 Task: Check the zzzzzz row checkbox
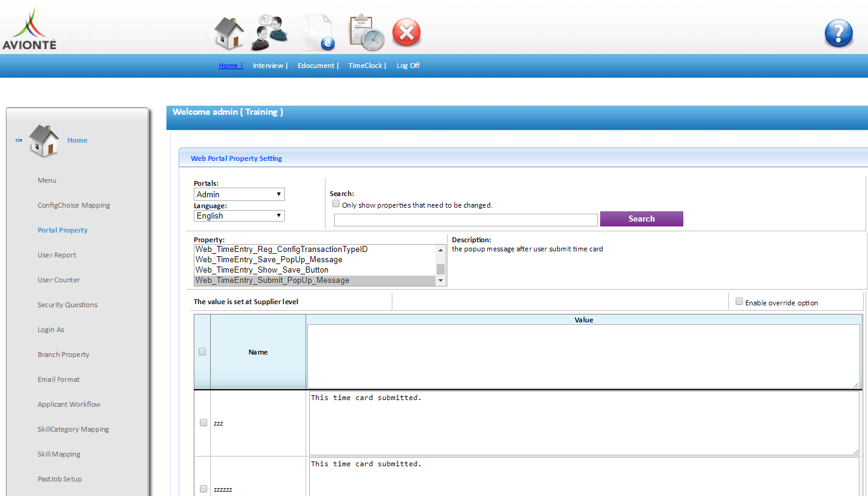203,489
